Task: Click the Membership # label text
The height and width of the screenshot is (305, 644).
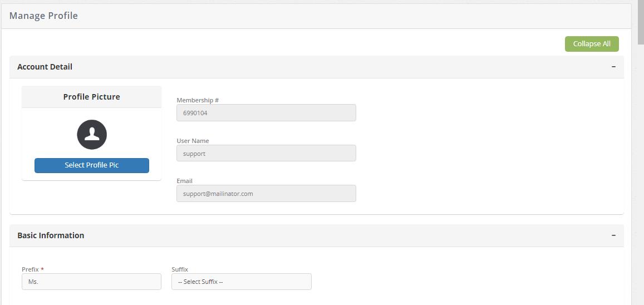Action: [x=198, y=100]
